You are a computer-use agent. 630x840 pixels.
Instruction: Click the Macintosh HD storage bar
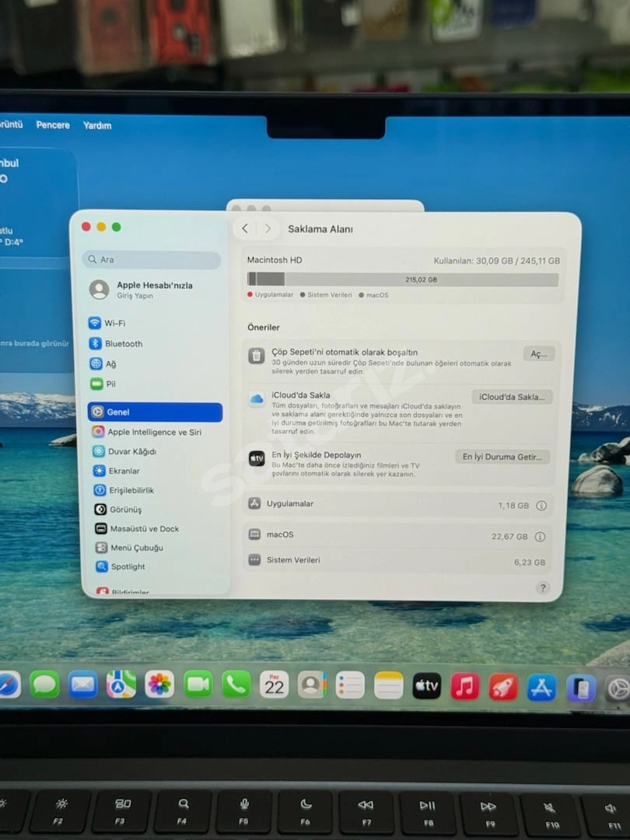point(403,279)
